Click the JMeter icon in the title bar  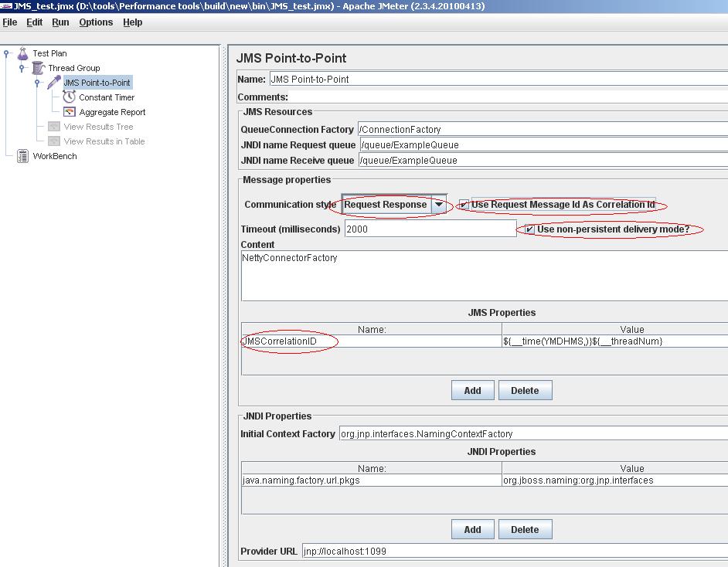click(x=7, y=6)
